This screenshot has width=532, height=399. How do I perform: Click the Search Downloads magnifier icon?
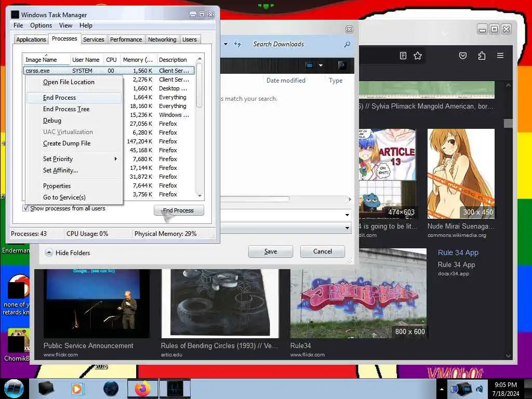(347, 45)
